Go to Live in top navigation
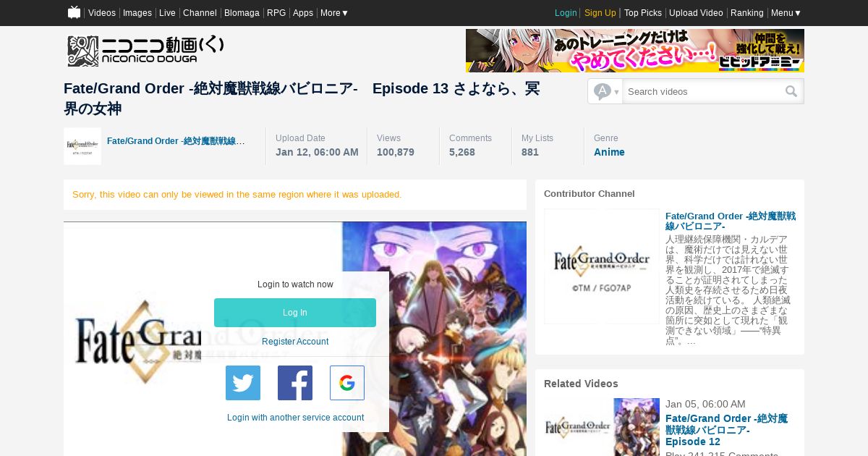Viewport: 868px width, 456px height. pyautogui.click(x=167, y=13)
